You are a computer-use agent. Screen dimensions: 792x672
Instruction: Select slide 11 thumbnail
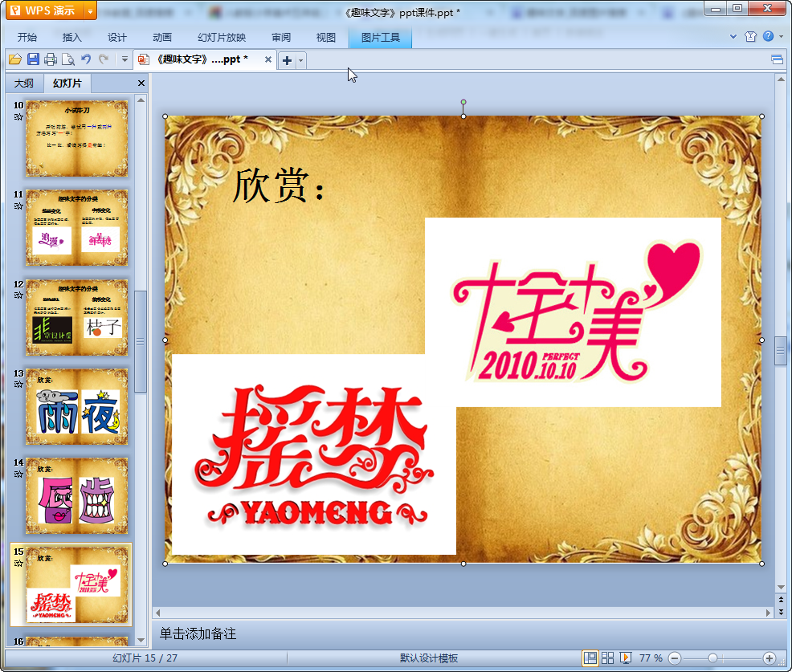click(x=77, y=228)
